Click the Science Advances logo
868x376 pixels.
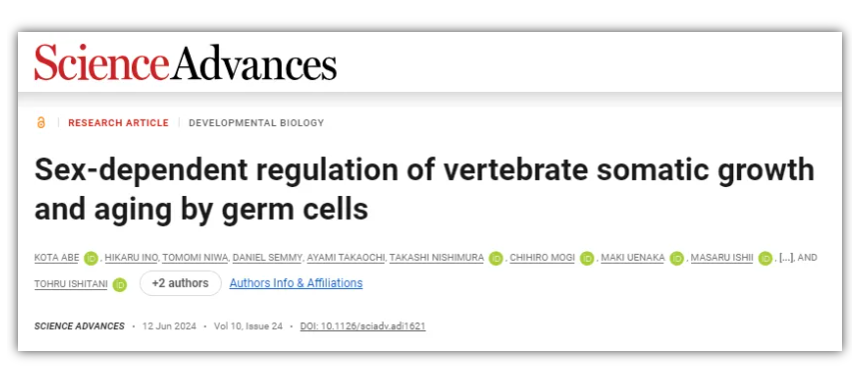pos(186,63)
